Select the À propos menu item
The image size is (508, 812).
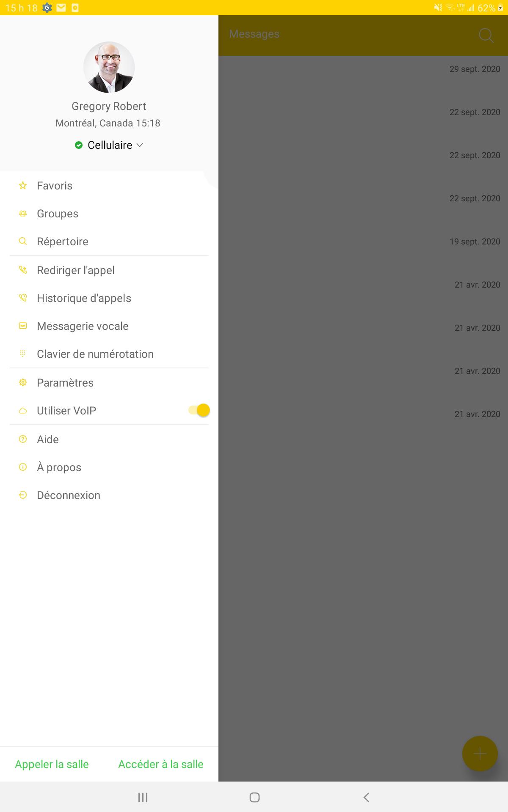pos(109,467)
